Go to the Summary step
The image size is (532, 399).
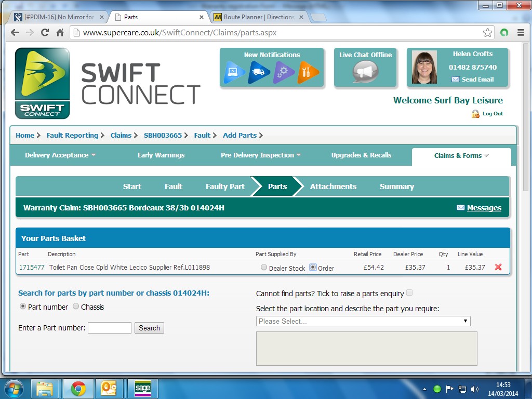coord(396,187)
